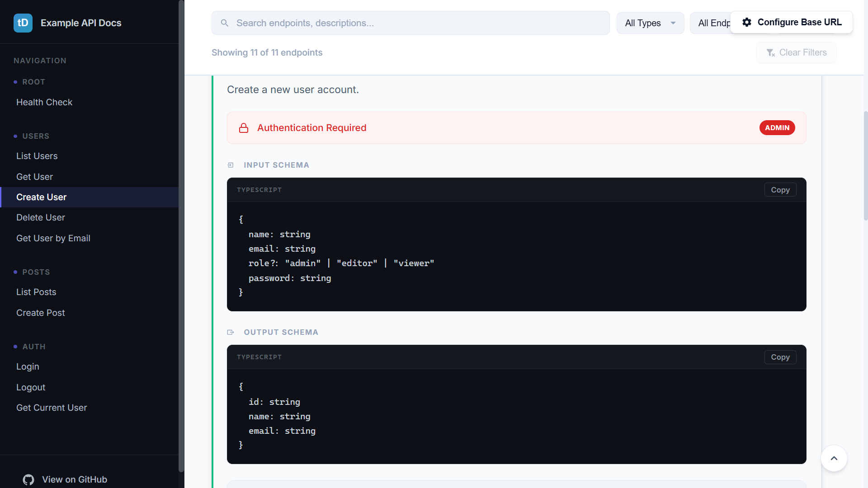
Task: Click the USERS section header
Action: (x=36, y=136)
